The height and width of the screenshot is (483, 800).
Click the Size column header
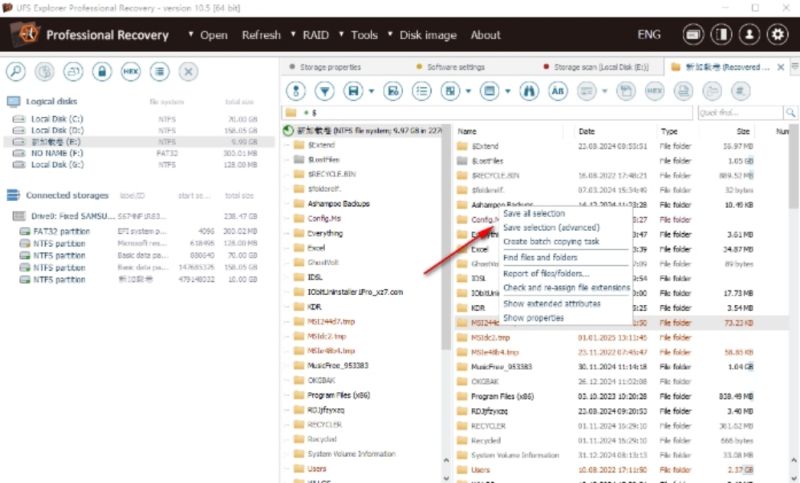pyautogui.click(x=743, y=131)
